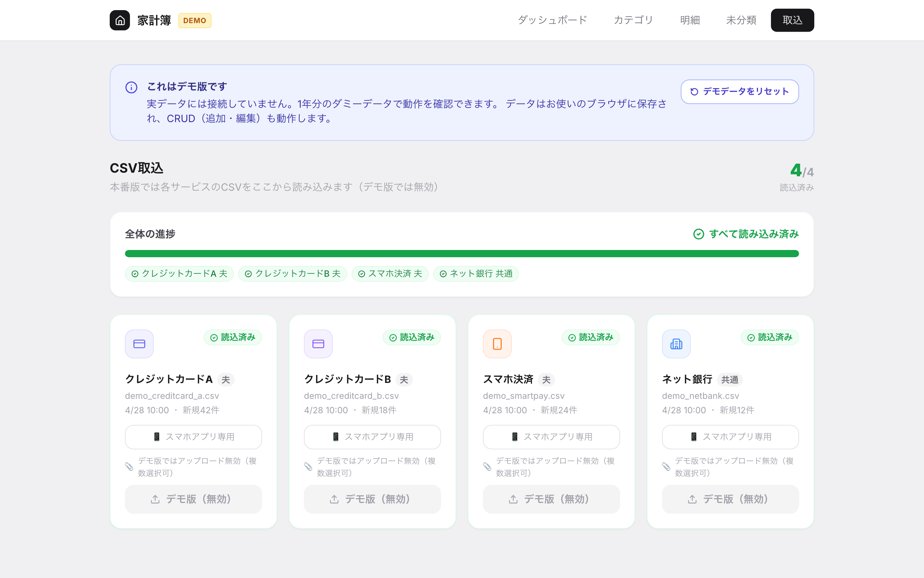Open the 明細 tab in navigation
The image size is (924, 578).
pyautogui.click(x=690, y=20)
